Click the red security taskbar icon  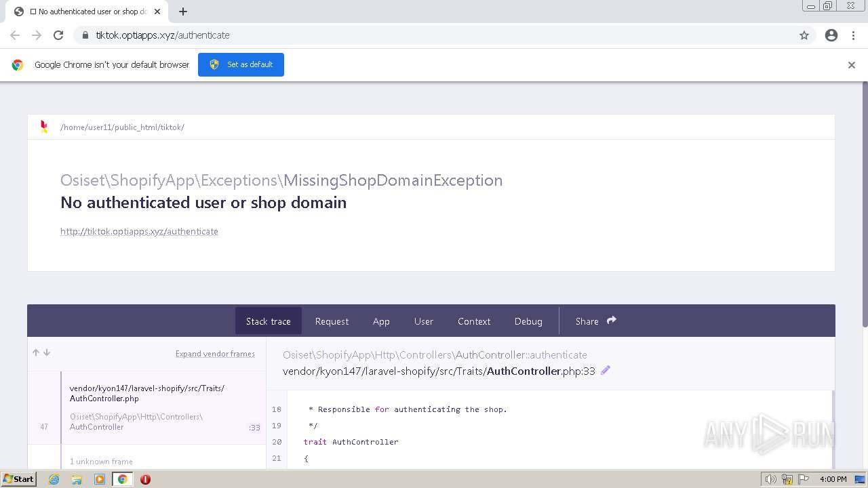(x=145, y=479)
